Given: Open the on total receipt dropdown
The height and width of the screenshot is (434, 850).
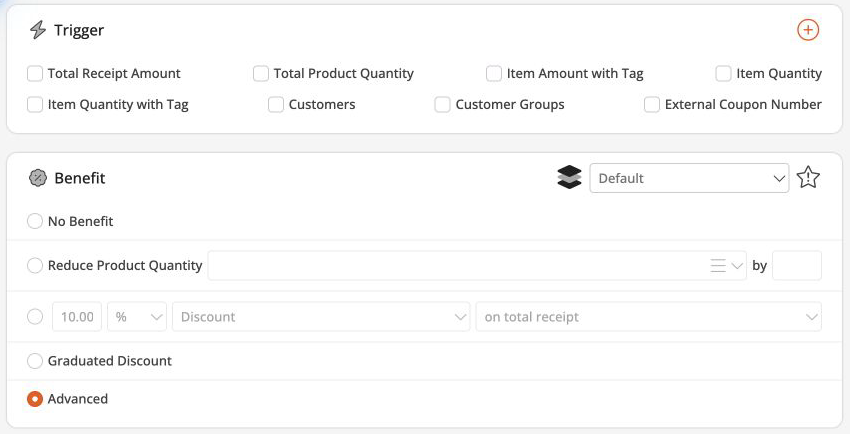Looking at the screenshot, I should click(648, 316).
